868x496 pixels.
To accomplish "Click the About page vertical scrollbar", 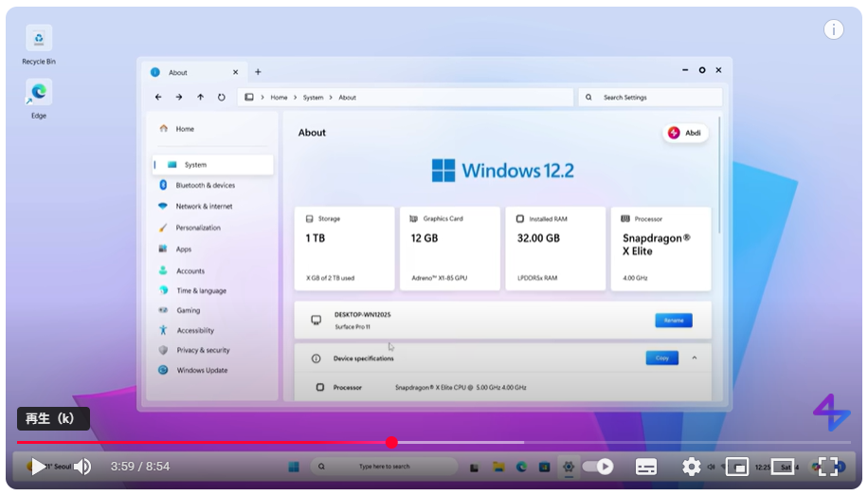I will (x=719, y=175).
